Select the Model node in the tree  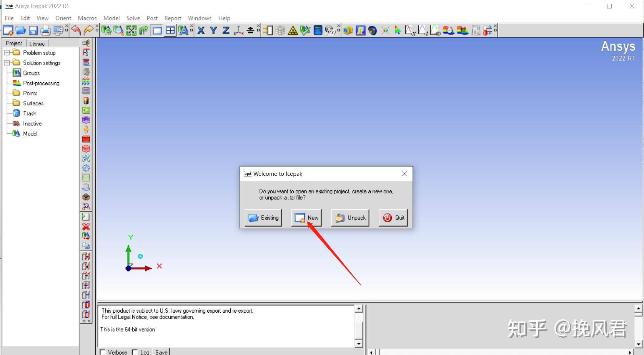click(30, 133)
